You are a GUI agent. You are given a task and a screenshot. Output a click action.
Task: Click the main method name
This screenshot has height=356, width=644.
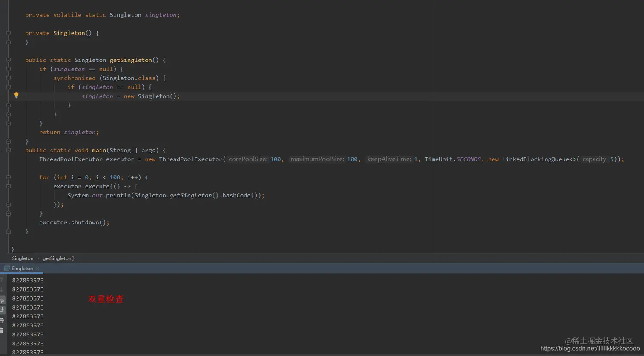click(x=99, y=150)
